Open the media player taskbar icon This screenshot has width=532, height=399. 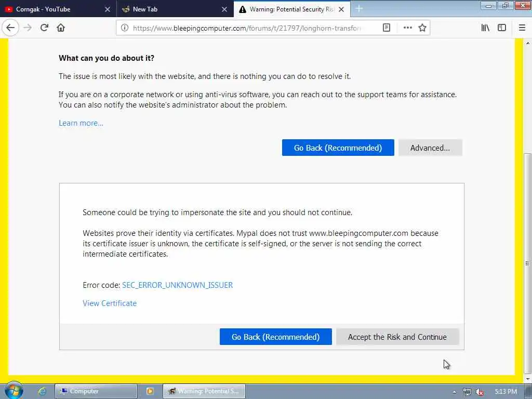click(150, 391)
